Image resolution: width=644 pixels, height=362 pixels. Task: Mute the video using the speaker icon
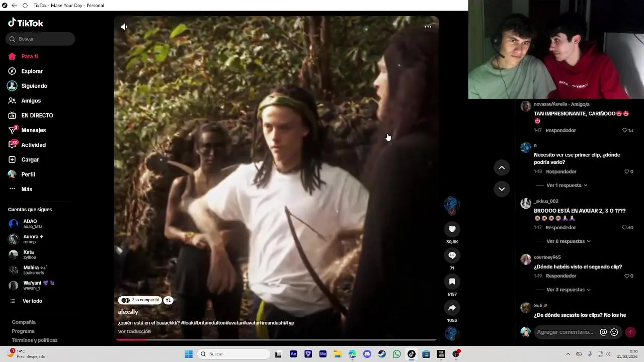tap(124, 27)
